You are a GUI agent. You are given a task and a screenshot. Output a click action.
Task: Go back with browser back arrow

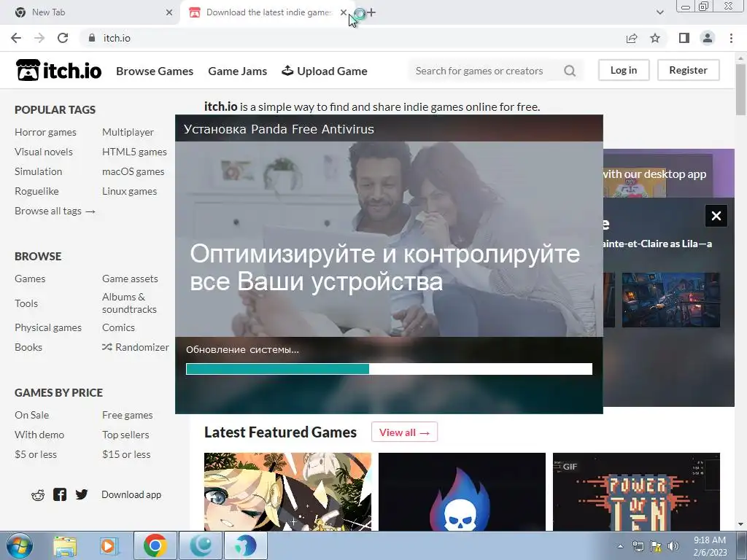point(16,38)
